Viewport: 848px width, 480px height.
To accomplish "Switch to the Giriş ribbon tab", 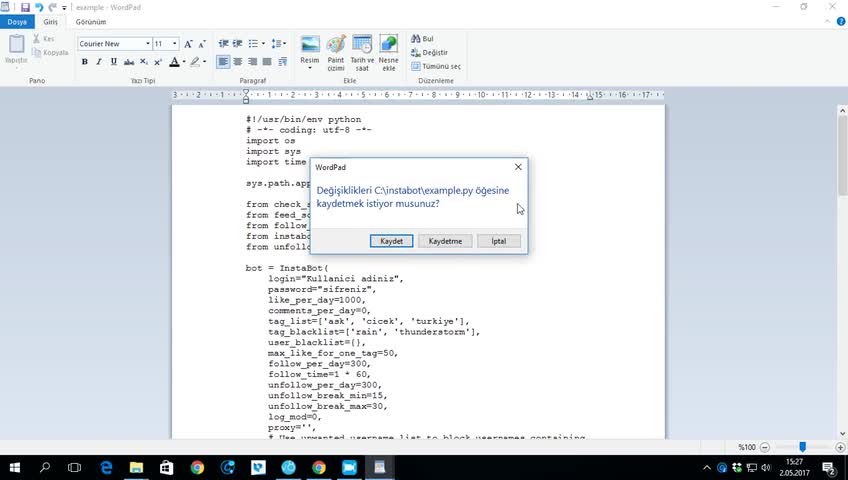I will pos(50,22).
